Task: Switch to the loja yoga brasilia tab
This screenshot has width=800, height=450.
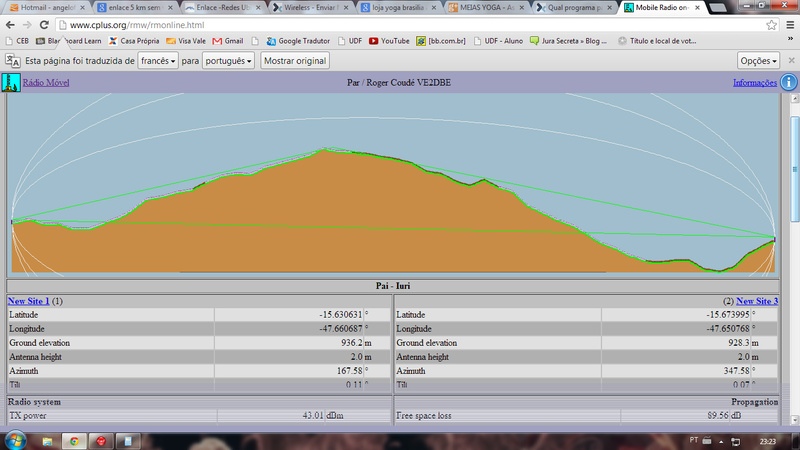Action: point(399,8)
